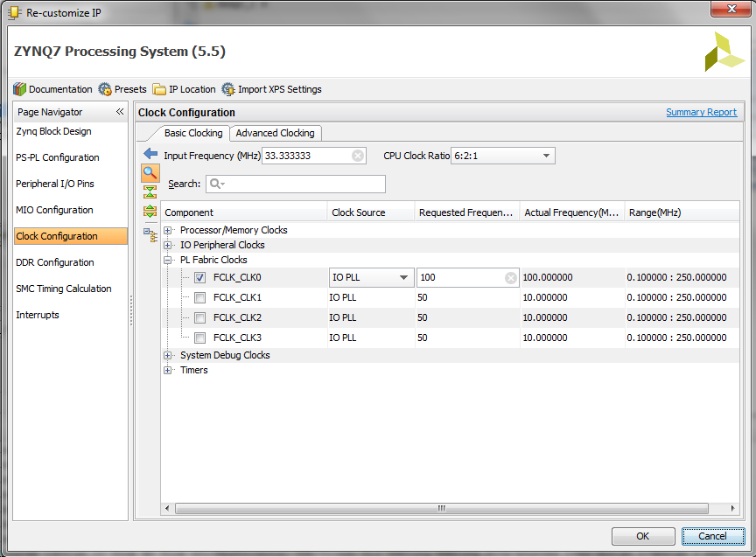Open Presets gear icon
This screenshot has width=756, height=557.
105,89
